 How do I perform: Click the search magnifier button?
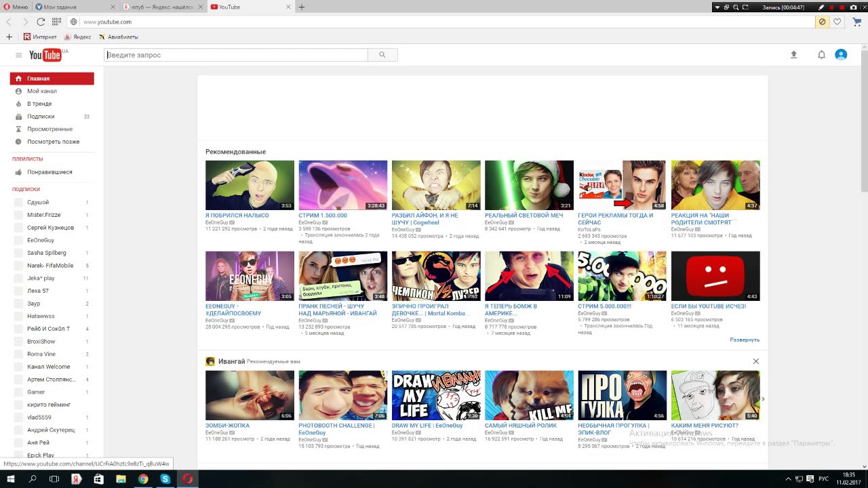(x=382, y=55)
